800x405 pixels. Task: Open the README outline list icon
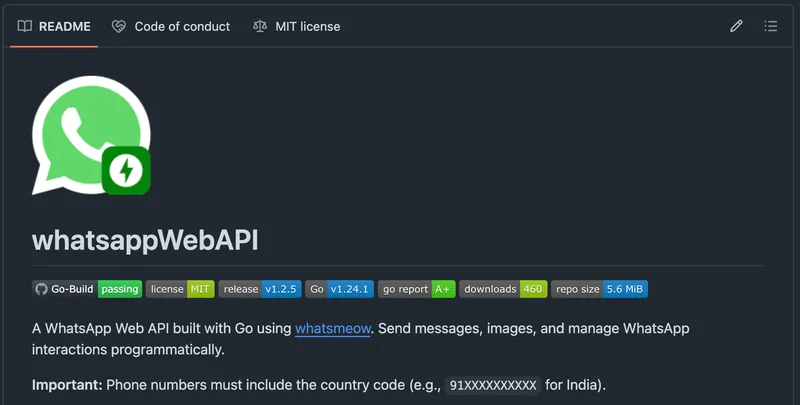[770, 26]
